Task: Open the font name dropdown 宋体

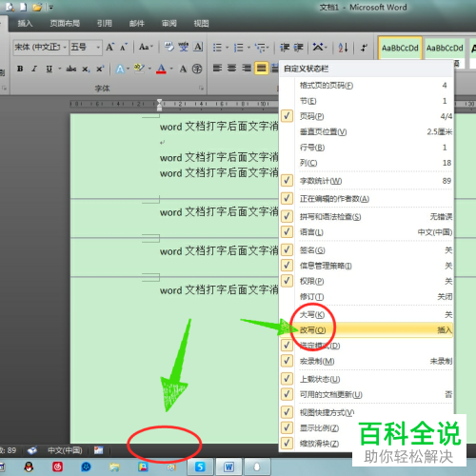Action: (65, 48)
